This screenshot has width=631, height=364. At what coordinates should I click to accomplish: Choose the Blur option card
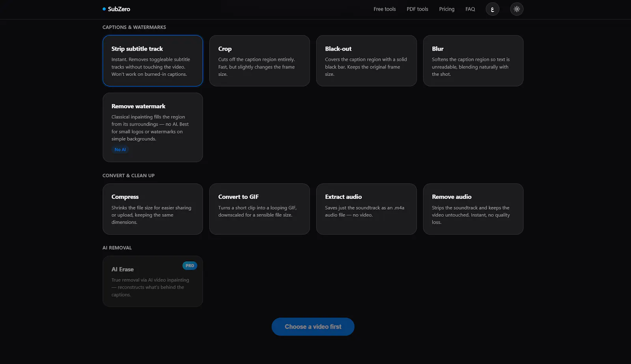tap(473, 61)
